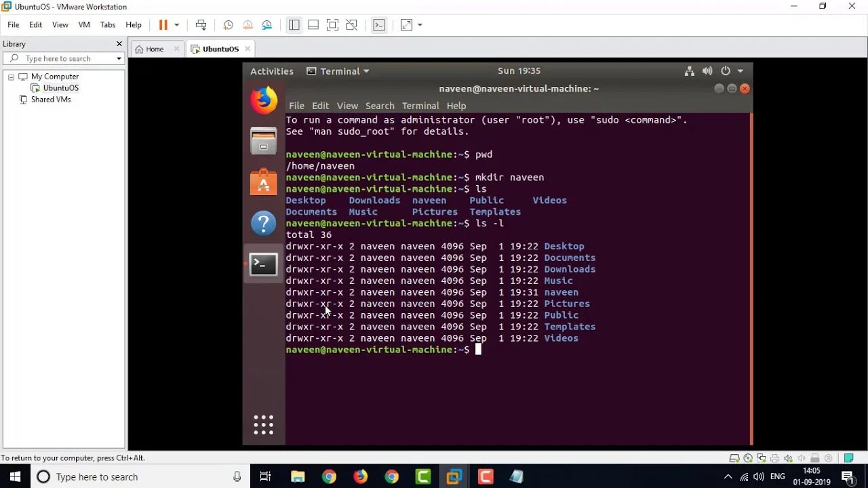The image size is (868, 488).
Task: Show hidden Windows tray icons chevron
Action: point(728,476)
